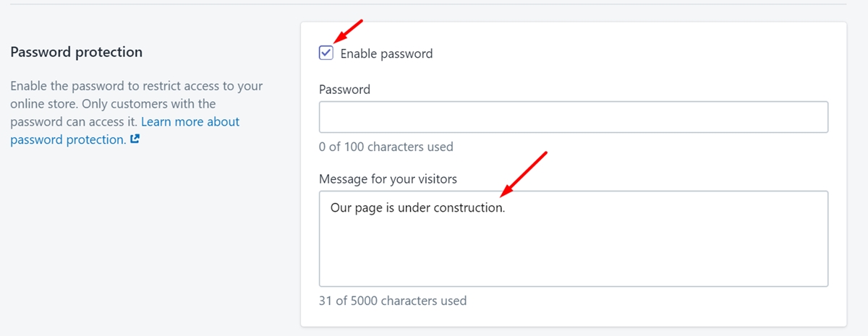
Task: Click the red arrow pointing at checkbox
Action: pyautogui.click(x=346, y=32)
